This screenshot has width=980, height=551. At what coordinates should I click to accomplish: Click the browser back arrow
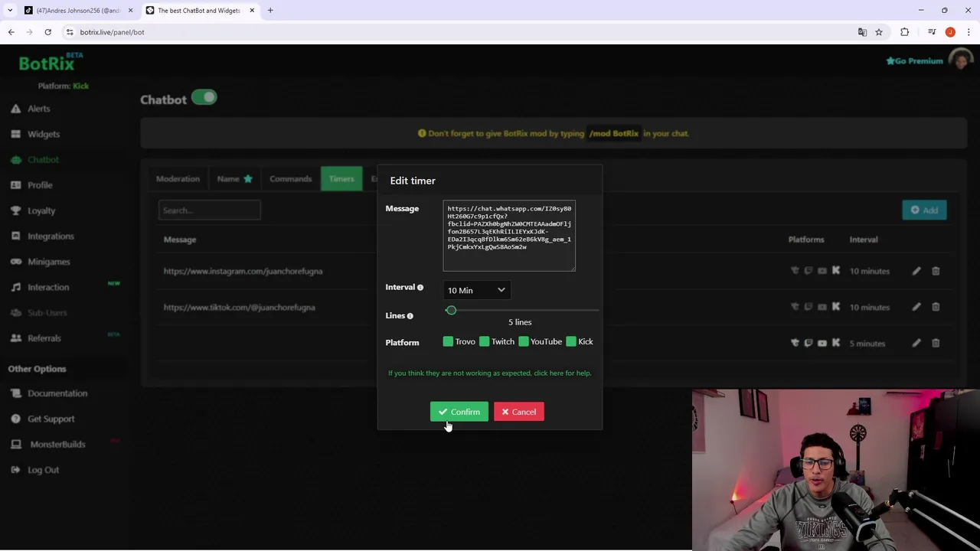[11, 32]
